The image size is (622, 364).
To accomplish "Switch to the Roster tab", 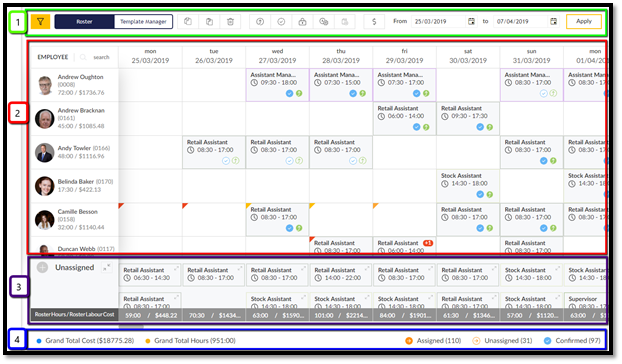I will [84, 22].
